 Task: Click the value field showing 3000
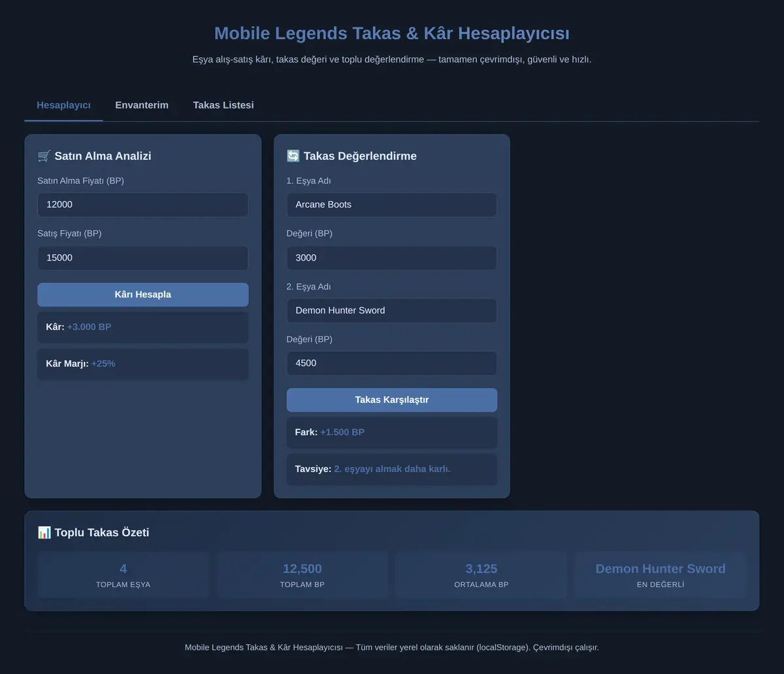tap(392, 258)
